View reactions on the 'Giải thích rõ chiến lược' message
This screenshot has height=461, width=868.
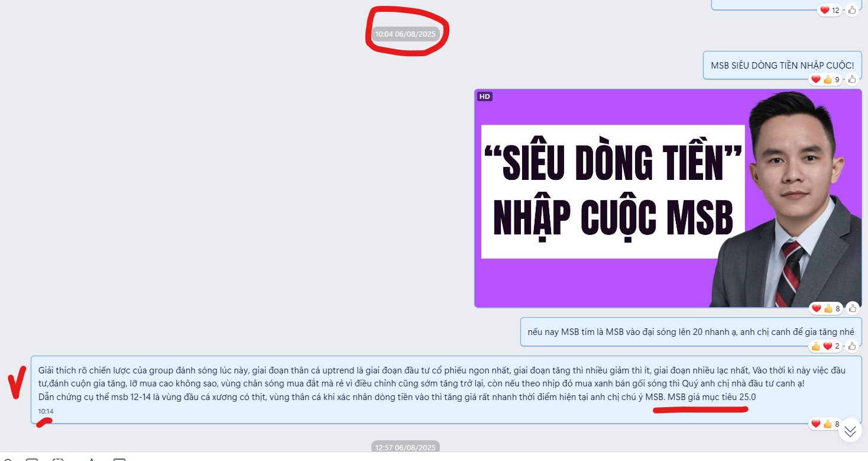click(x=825, y=424)
